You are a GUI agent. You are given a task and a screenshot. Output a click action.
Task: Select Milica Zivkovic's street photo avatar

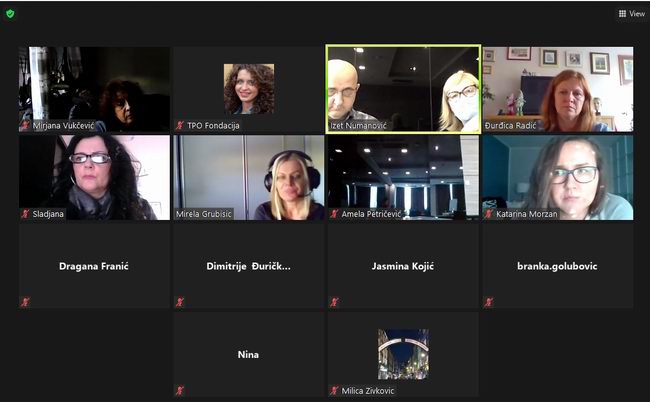click(403, 354)
